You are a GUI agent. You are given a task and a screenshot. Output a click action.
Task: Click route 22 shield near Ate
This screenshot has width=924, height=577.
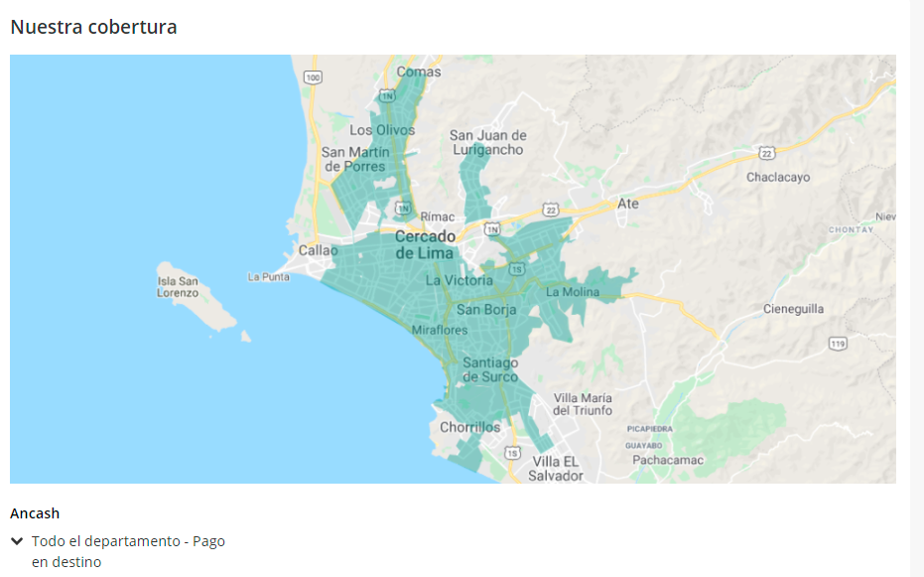point(550,210)
